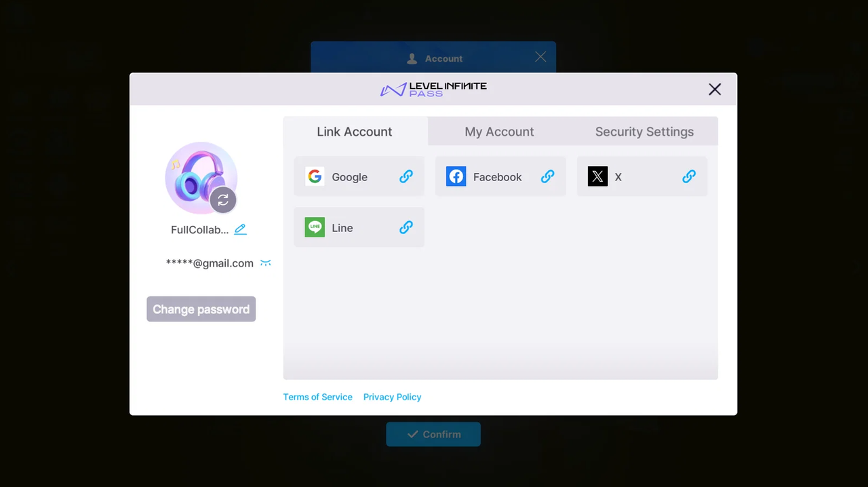Edit the FullCollab username with the pencil icon
The width and height of the screenshot is (868, 487).
[240, 229]
